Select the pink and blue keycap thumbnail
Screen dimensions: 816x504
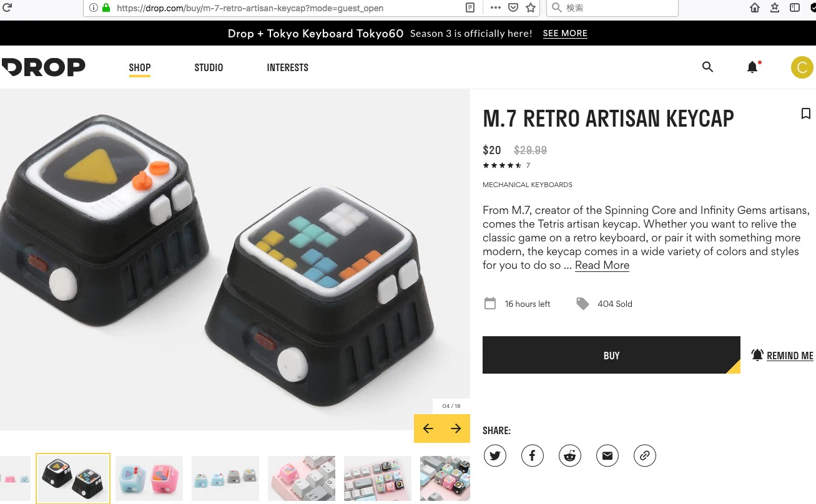(x=149, y=478)
